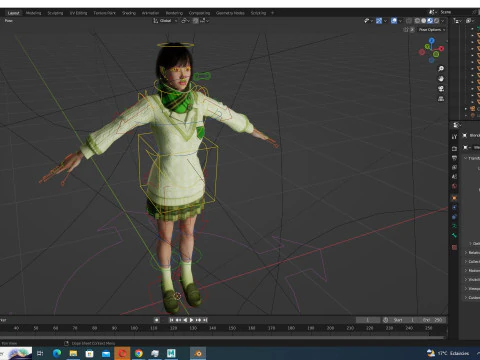Play the animation in reverse
The height and width of the screenshot is (360, 480).
coord(185,320)
